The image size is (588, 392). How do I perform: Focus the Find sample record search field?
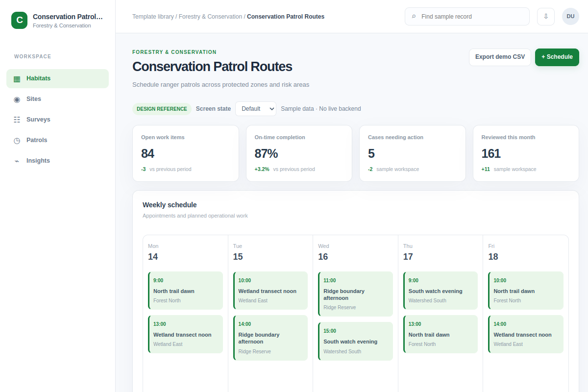467,16
